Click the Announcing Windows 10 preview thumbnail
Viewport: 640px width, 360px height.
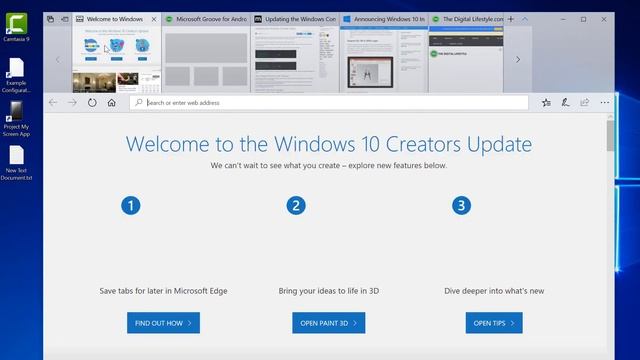[x=384, y=60]
